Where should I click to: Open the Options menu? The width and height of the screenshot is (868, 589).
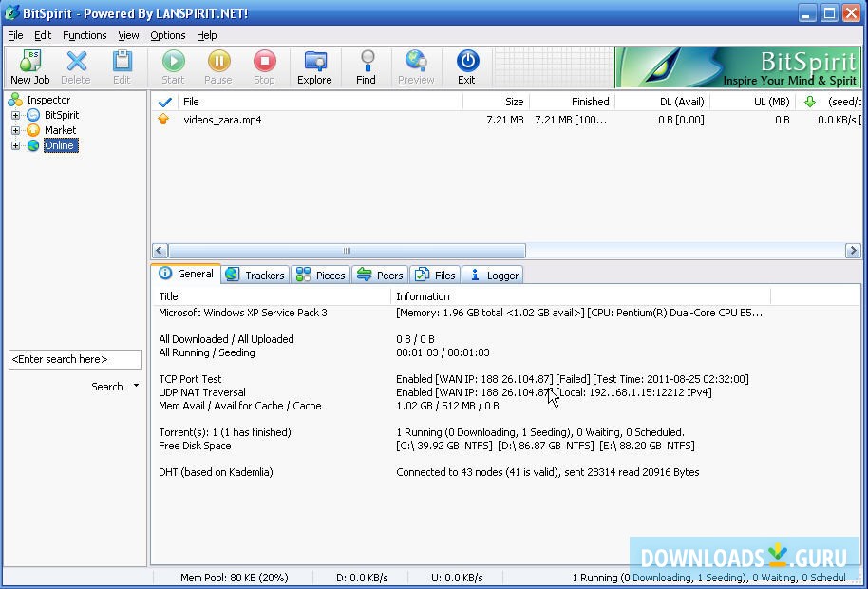[x=168, y=35]
